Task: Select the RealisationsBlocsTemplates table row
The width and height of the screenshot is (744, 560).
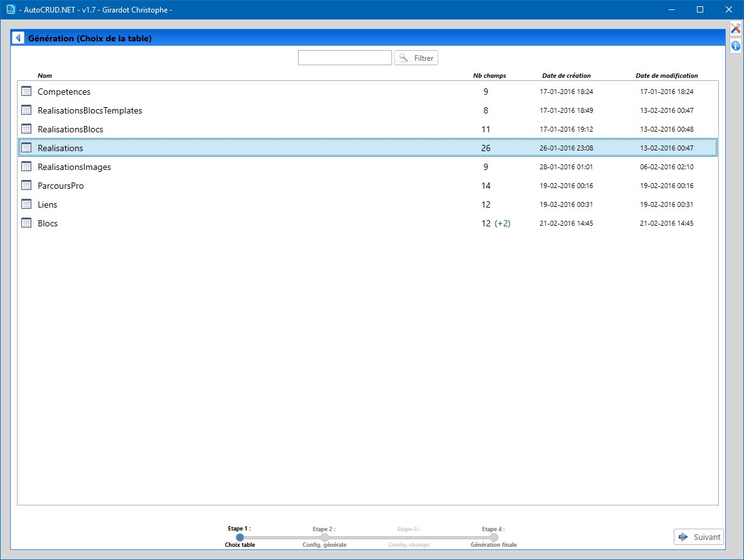Action: (x=368, y=110)
